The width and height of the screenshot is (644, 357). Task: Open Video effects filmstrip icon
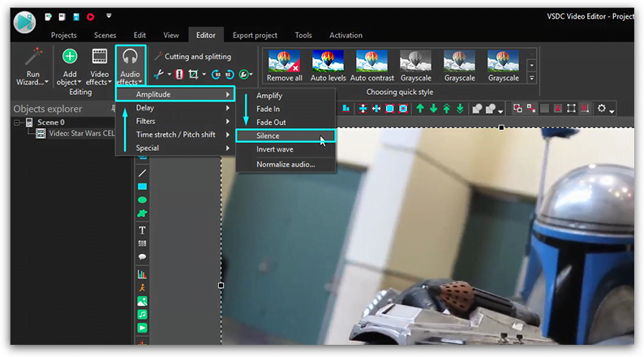pos(100,56)
